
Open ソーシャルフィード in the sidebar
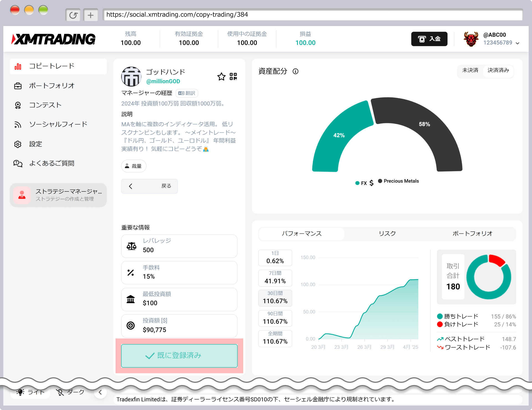[58, 125]
